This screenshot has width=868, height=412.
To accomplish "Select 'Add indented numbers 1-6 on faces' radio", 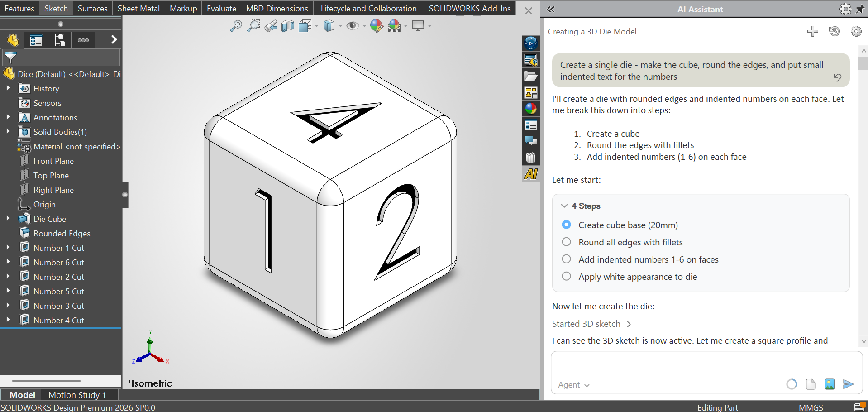I will 566,259.
